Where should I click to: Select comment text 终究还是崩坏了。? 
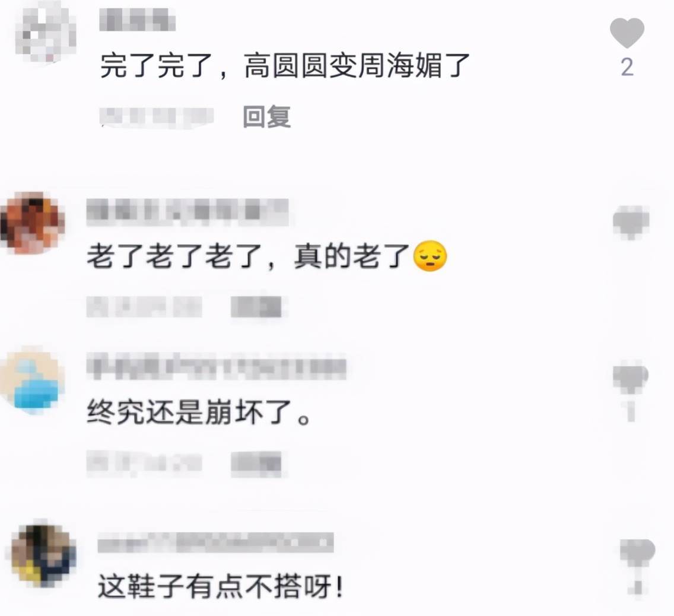click(199, 412)
